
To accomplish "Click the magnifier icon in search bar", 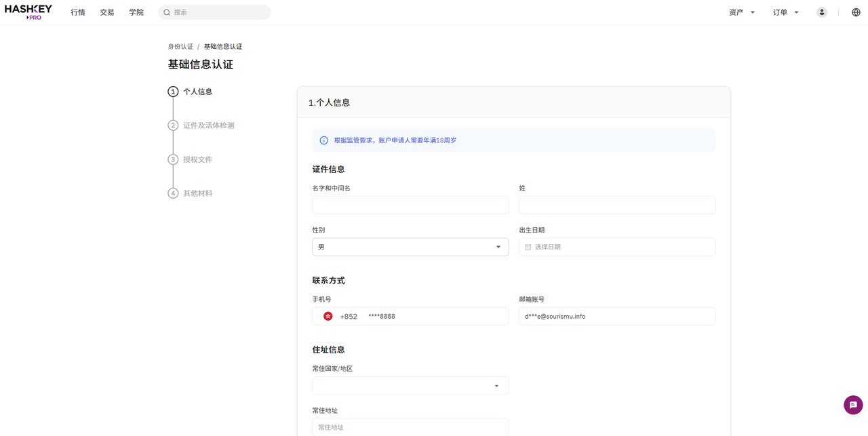I will 167,12.
